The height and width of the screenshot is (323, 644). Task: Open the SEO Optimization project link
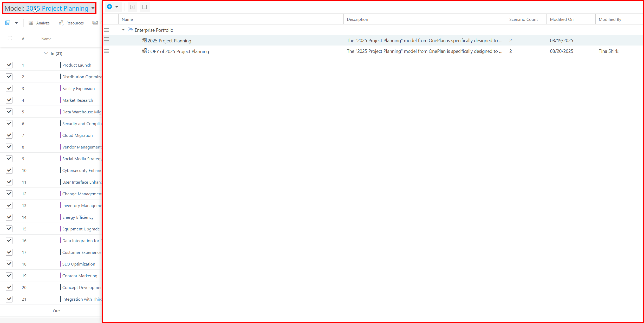coord(79,264)
